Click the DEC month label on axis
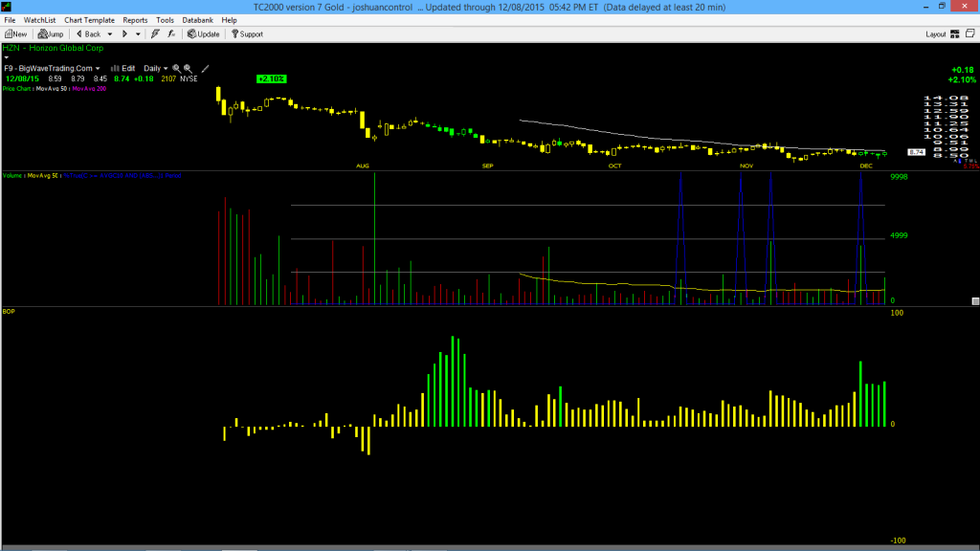Screen dimensions: 980x551 click(866, 166)
